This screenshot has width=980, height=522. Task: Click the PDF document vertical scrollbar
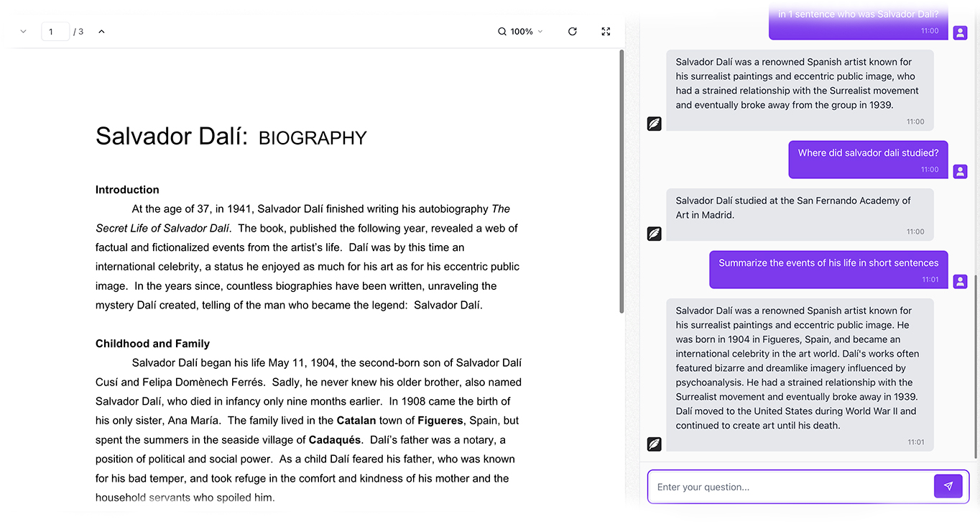click(621, 180)
